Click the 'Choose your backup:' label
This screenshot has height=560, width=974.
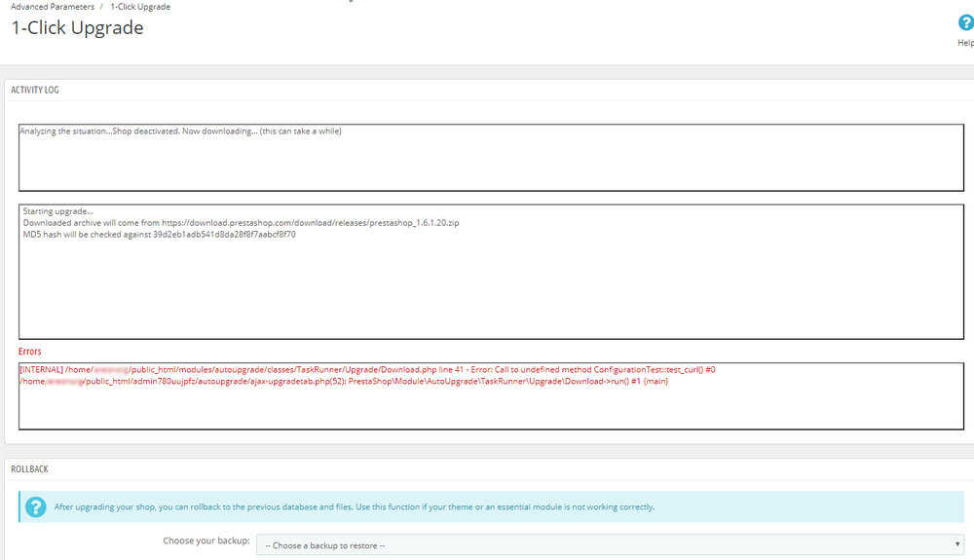pyautogui.click(x=206, y=541)
